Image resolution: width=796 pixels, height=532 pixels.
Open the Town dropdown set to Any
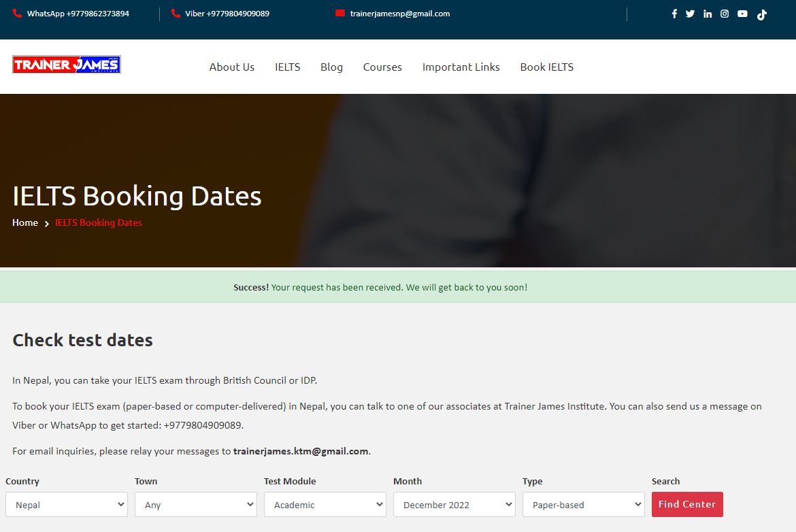tap(196, 505)
